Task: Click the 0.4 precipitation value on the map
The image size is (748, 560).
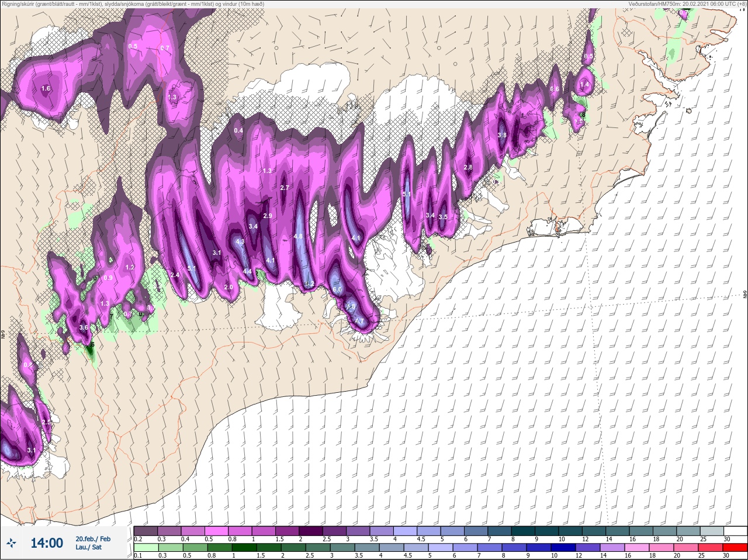Action: pos(238,131)
